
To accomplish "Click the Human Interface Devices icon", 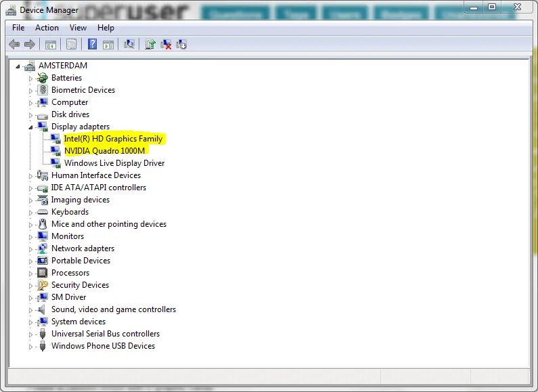I will point(42,175).
